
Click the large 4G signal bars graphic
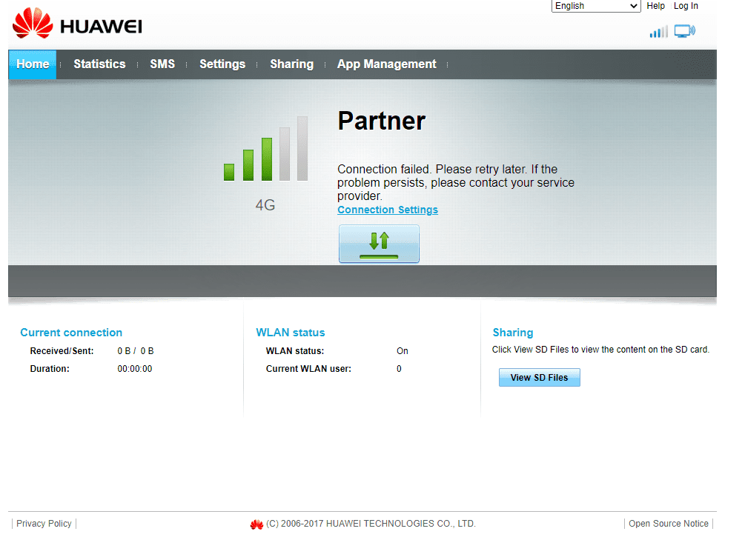click(x=265, y=149)
